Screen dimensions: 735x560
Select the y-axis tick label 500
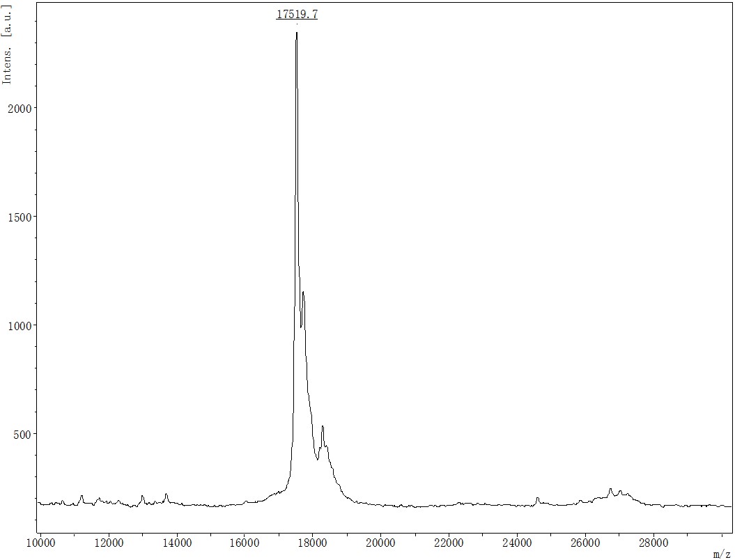(x=24, y=434)
